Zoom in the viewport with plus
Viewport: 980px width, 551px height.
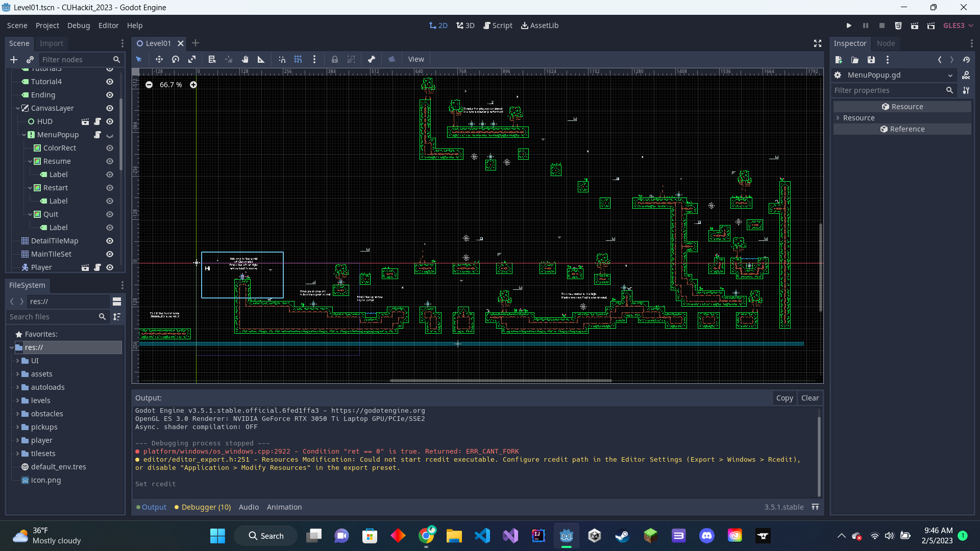click(193, 85)
